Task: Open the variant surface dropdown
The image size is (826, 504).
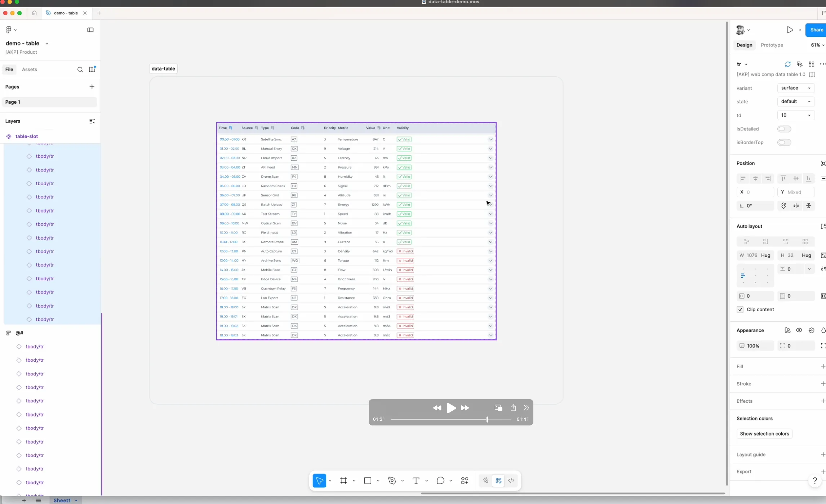Action: [796, 88]
